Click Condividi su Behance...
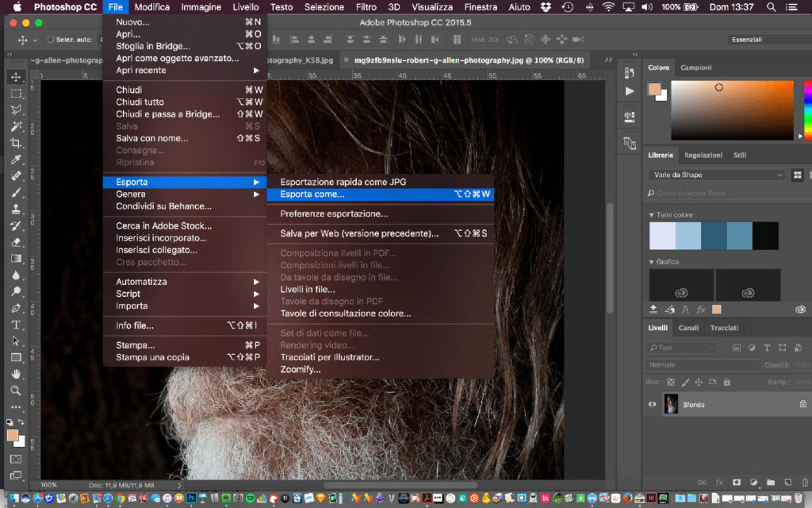The height and width of the screenshot is (508, 812). 185,206
